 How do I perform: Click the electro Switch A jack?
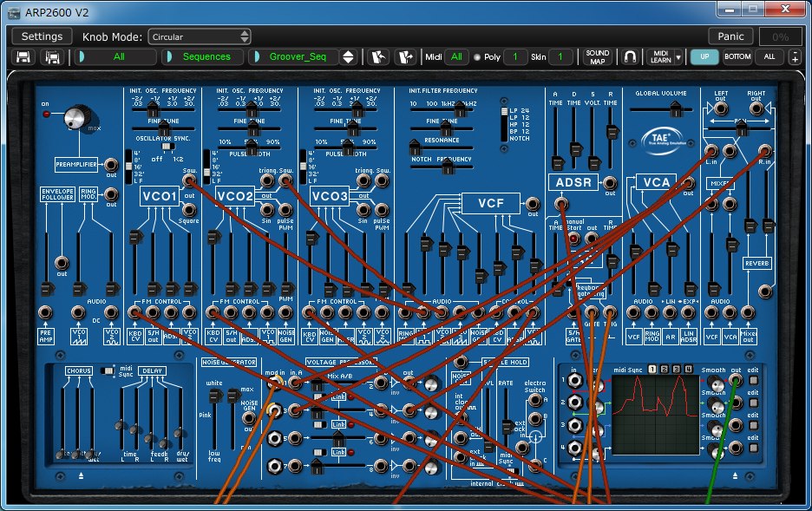tap(535, 400)
